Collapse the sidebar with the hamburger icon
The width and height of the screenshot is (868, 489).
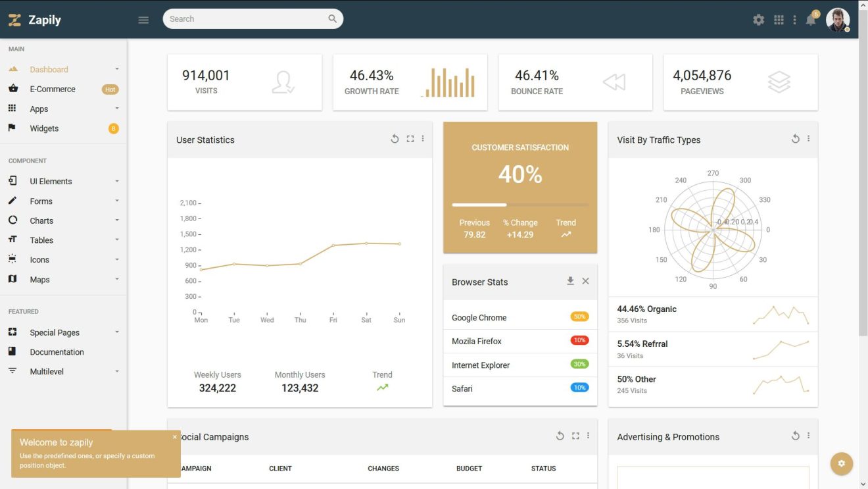click(x=143, y=19)
